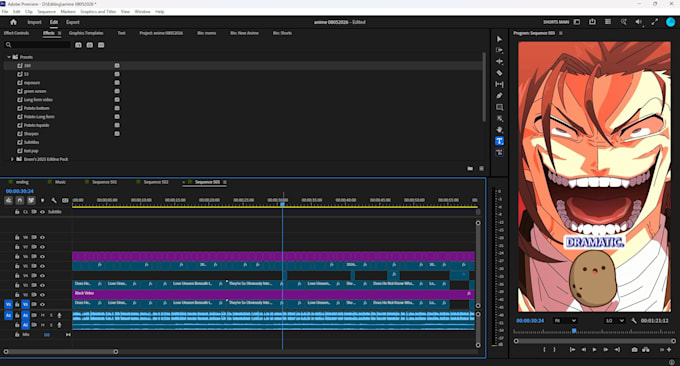The height and width of the screenshot is (366, 680).
Task: Select the Track Select Forward tool
Action: click(x=499, y=50)
